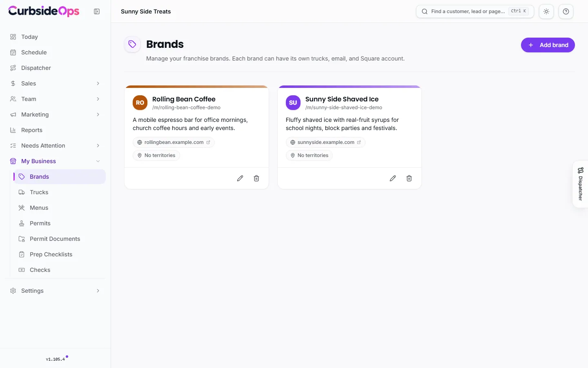Click the Brands tag icon in page header
The image size is (588, 368).
132,44
